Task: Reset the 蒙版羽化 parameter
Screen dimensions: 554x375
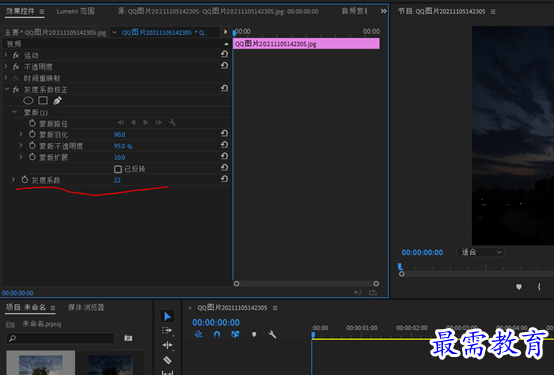Action: [x=224, y=133]
